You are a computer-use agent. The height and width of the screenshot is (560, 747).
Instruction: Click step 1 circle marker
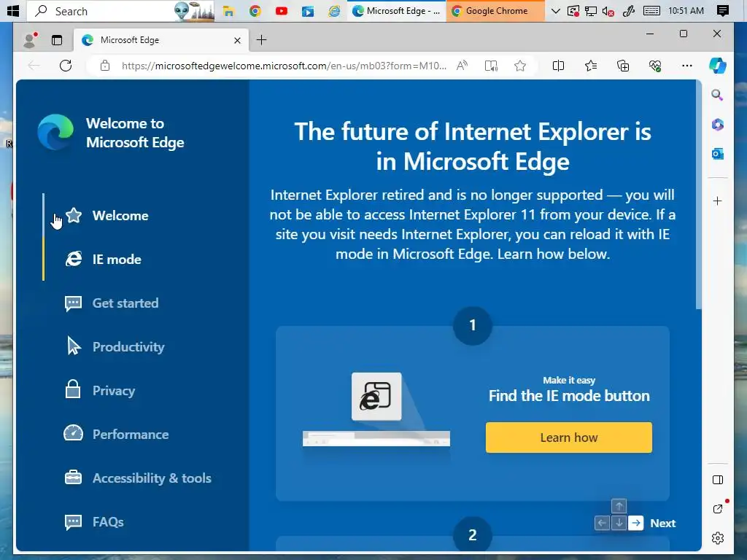pyautogui.click(x=472, y=325)
